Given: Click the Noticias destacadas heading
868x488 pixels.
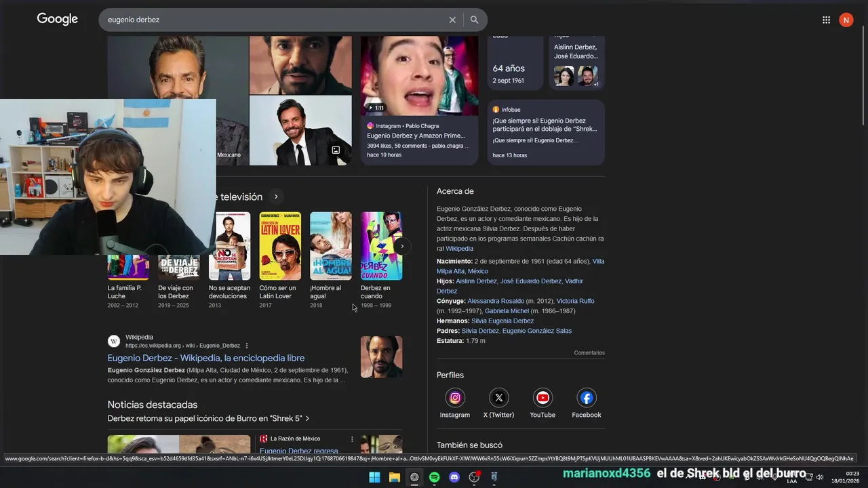Looking at the screenshot, I should (153, 405).
